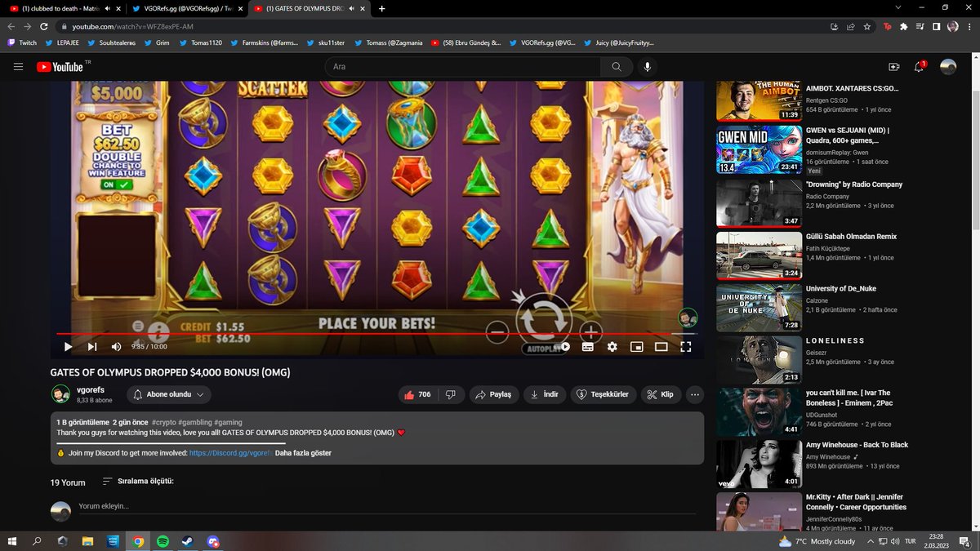Open the Discord.gg invite link
980x551 pixels.
click(x=230, y=452)
